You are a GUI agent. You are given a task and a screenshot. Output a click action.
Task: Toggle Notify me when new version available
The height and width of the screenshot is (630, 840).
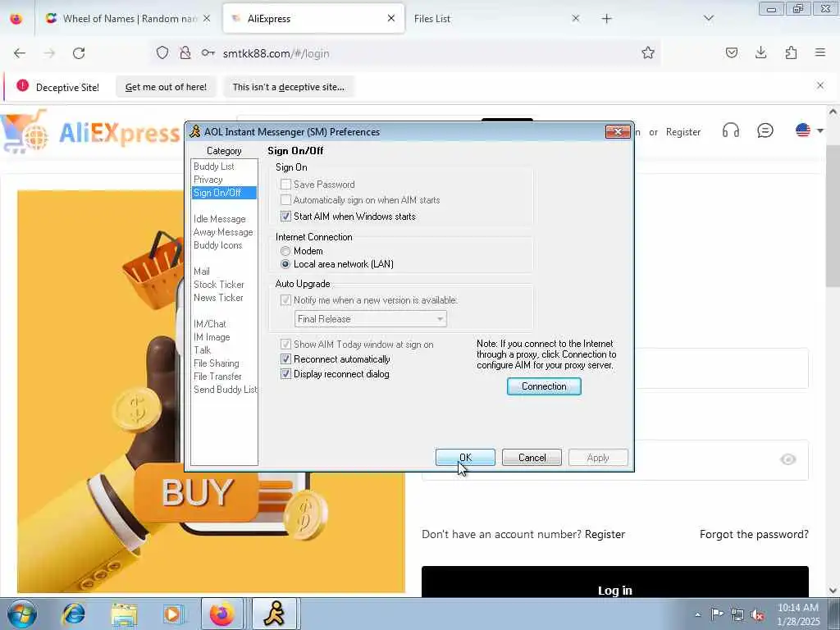[x=285, y=300]
